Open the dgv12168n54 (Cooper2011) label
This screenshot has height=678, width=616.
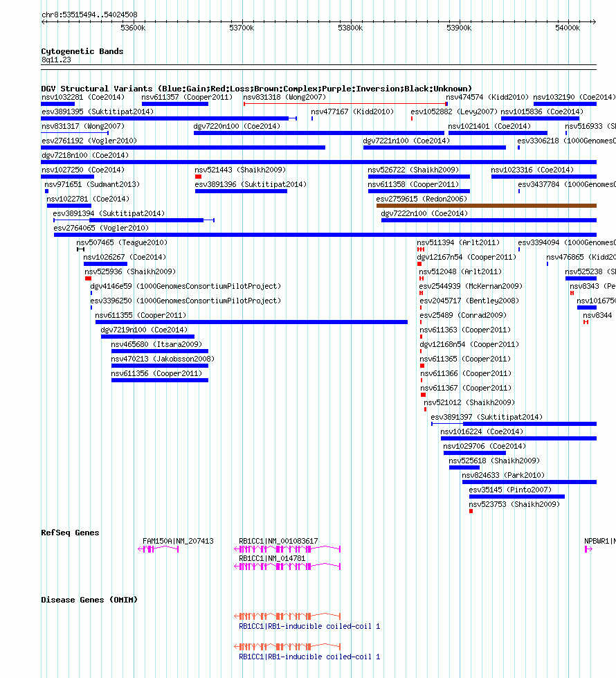pos(469,345)
